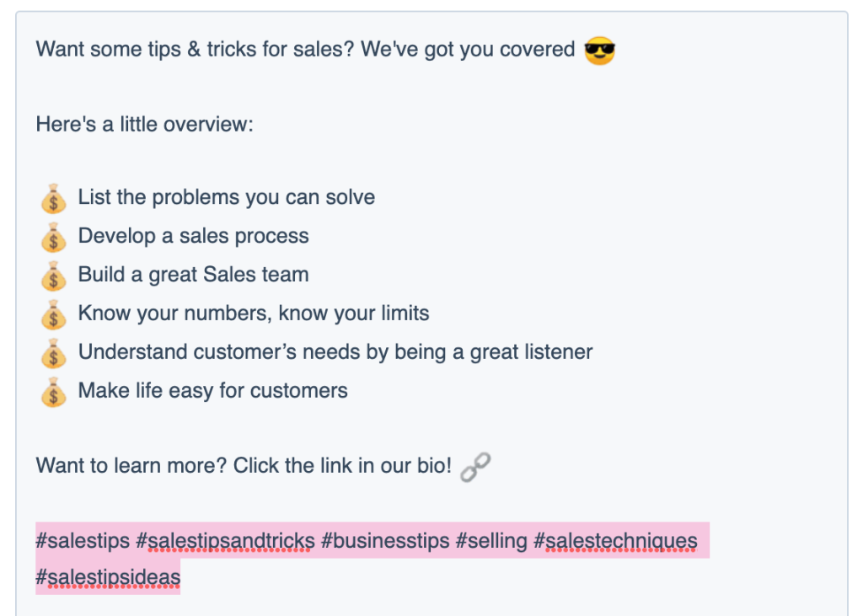Place cursor in 'Want some tips & tricks' line
863x616 pixels.
(x=305, y=50)
